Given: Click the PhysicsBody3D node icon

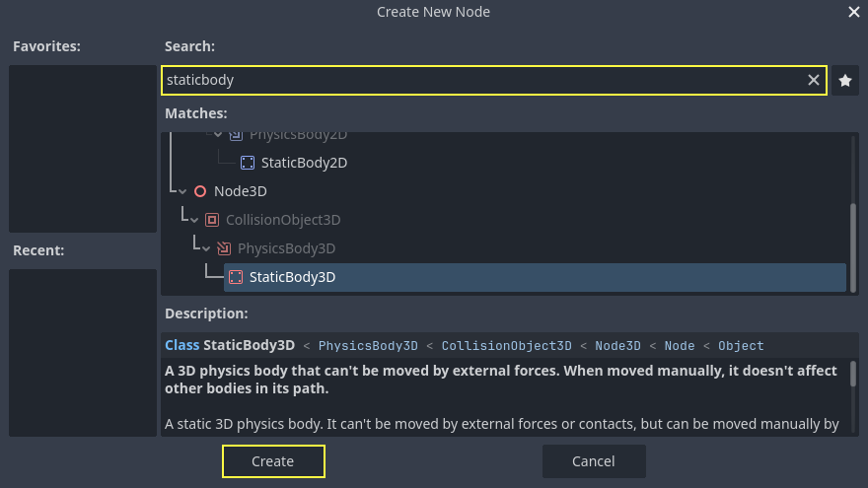Looking at the screenshot, I should pyautogui.click(x=224, y=248).
